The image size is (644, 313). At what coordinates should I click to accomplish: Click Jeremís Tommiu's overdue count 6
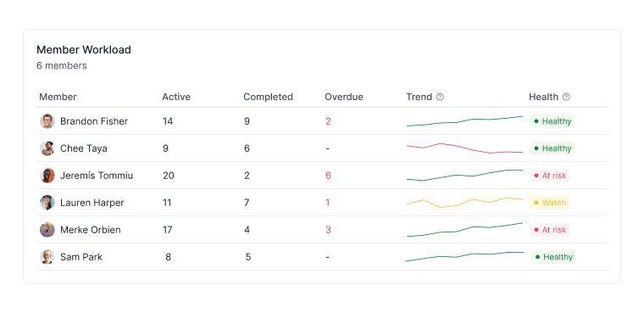328,176
